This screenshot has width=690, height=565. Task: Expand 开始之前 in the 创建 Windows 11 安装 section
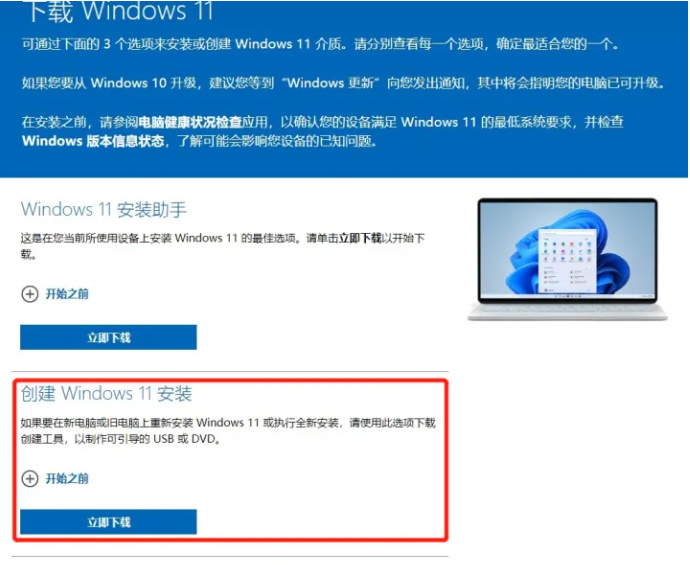pos(67,478)
